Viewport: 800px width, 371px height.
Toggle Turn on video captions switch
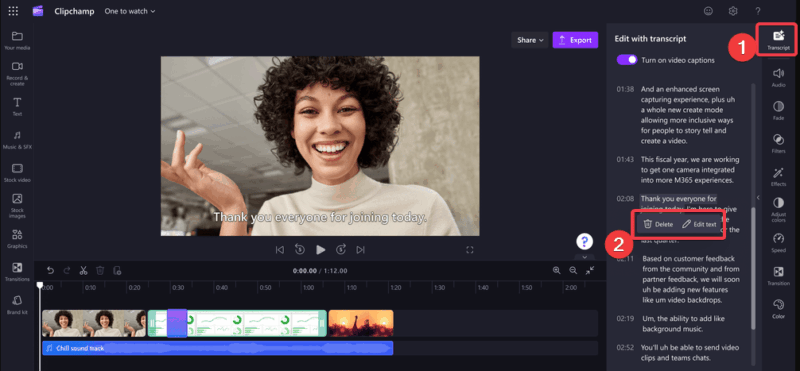(x=627, y=60)
